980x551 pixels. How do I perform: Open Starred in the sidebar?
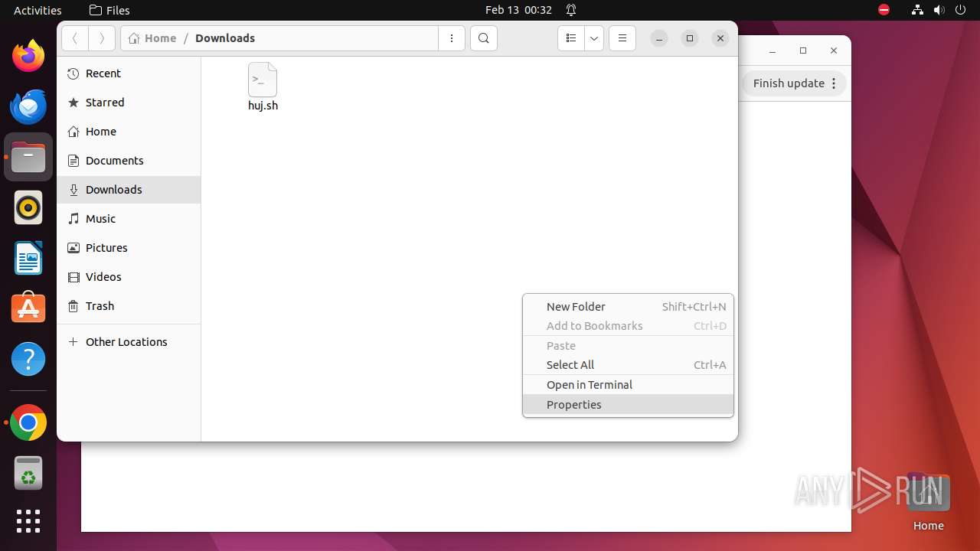[x=129, y=103]
